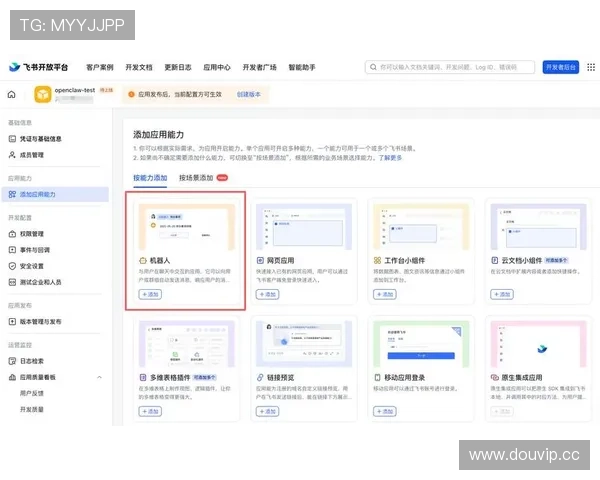Click the 成员管理 person icon
Screen dimensions: 600x480
pyautogui.click(x=12, y=155)
